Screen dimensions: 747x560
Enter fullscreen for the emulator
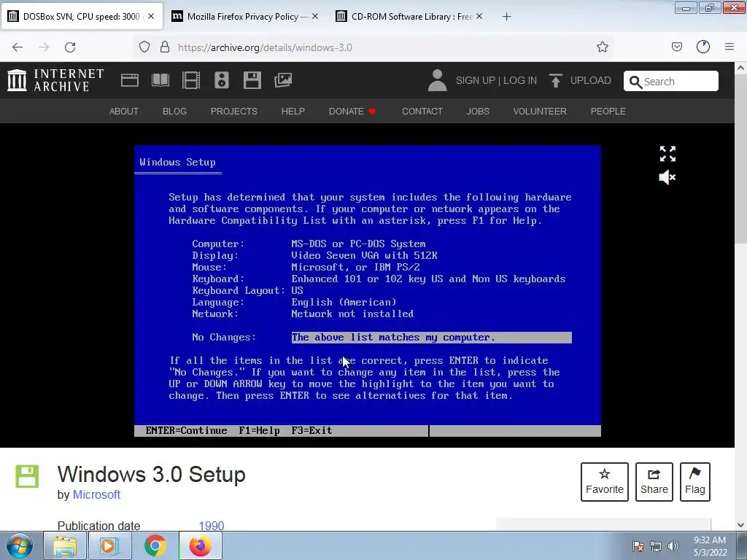coord(667,154)
